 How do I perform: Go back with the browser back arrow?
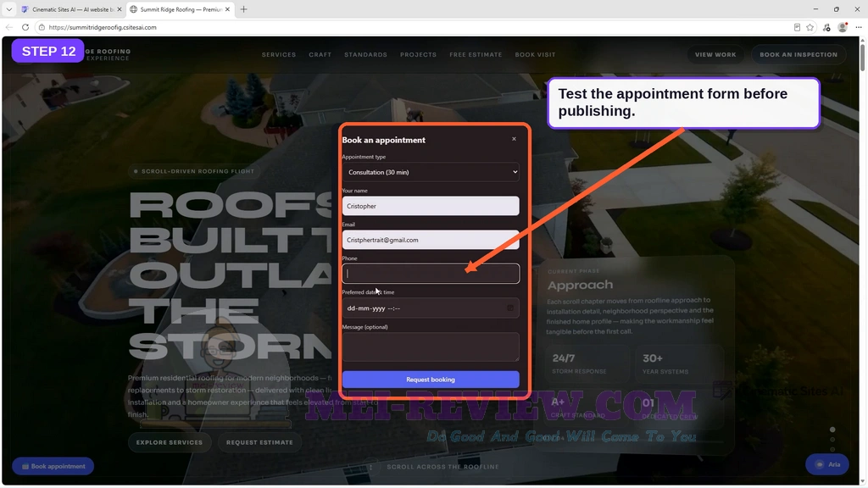tap(8, 27)
